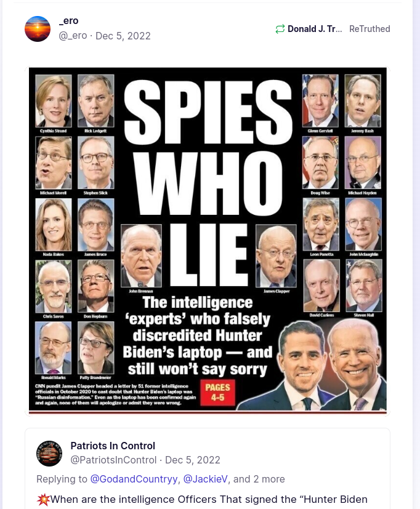The height and width of the screenshot is (509, 420).
Task: Open the Patriots In Control avatar
Action: coord(49,454)
